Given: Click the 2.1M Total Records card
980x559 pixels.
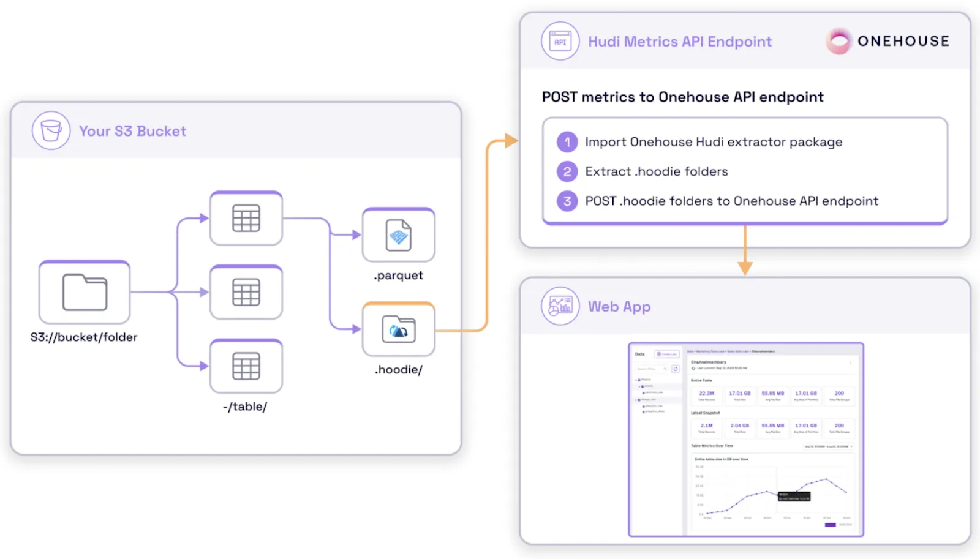Looking at the screenshot, I should (x=707, y=428).
